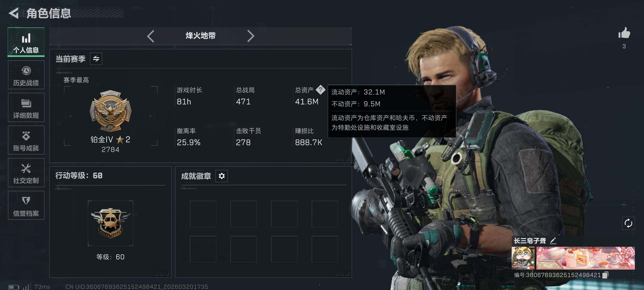Viewport: 644px width, 290px height.
Task: Click the pink dessert banner card
Action: pos(586,258)
